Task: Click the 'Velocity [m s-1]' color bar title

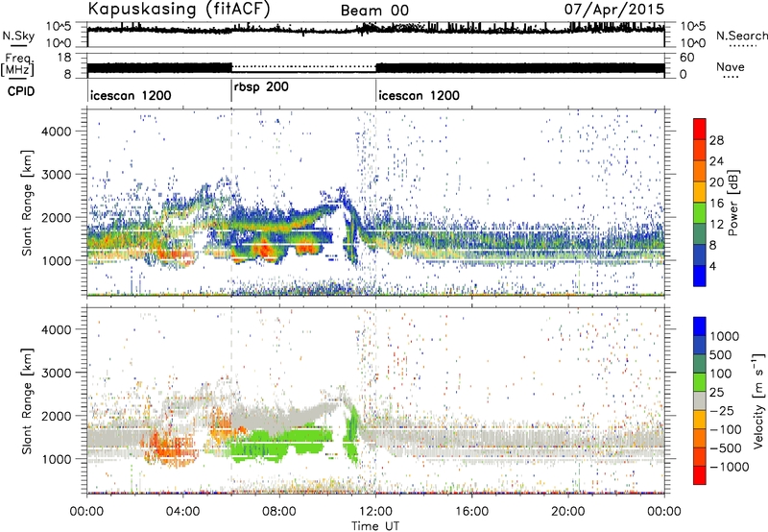Action: pos(758,400)
